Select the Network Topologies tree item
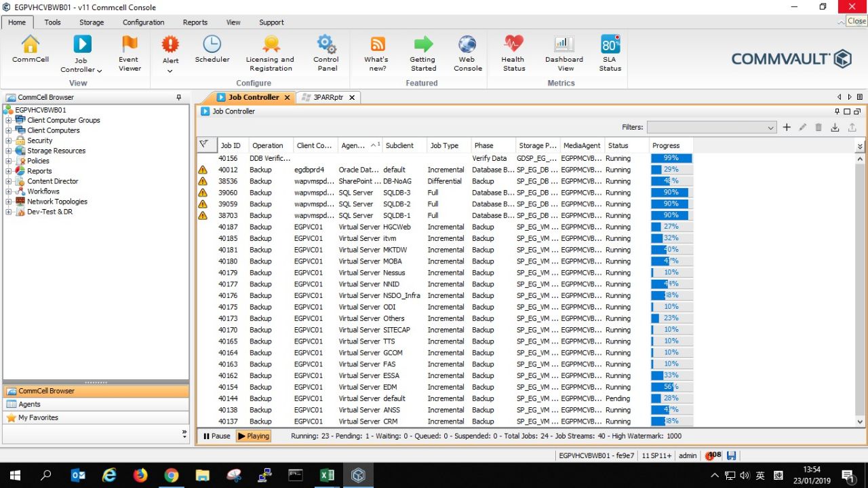 click(57, 202)
